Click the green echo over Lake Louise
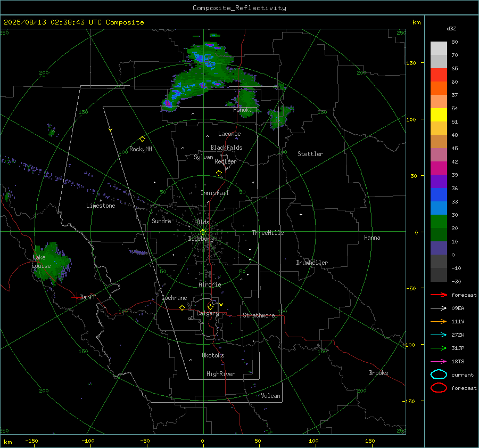 53,263
